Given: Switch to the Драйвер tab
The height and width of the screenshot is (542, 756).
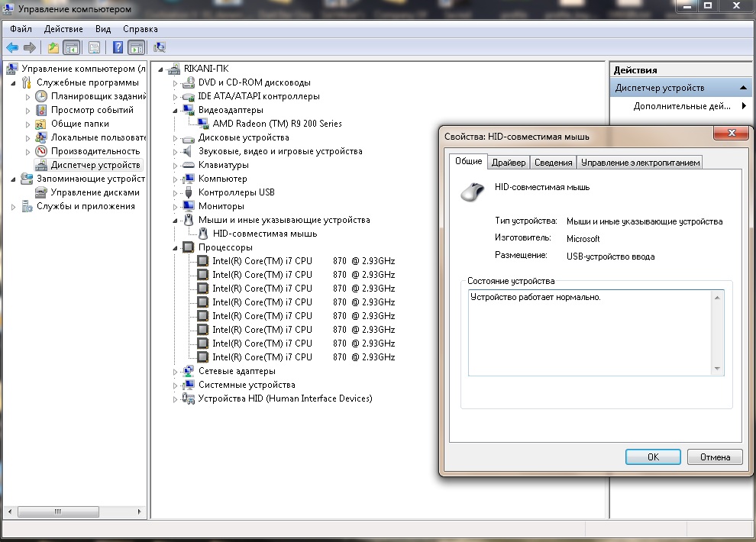Looking at the screenshot, I should [x=508, y=163].
